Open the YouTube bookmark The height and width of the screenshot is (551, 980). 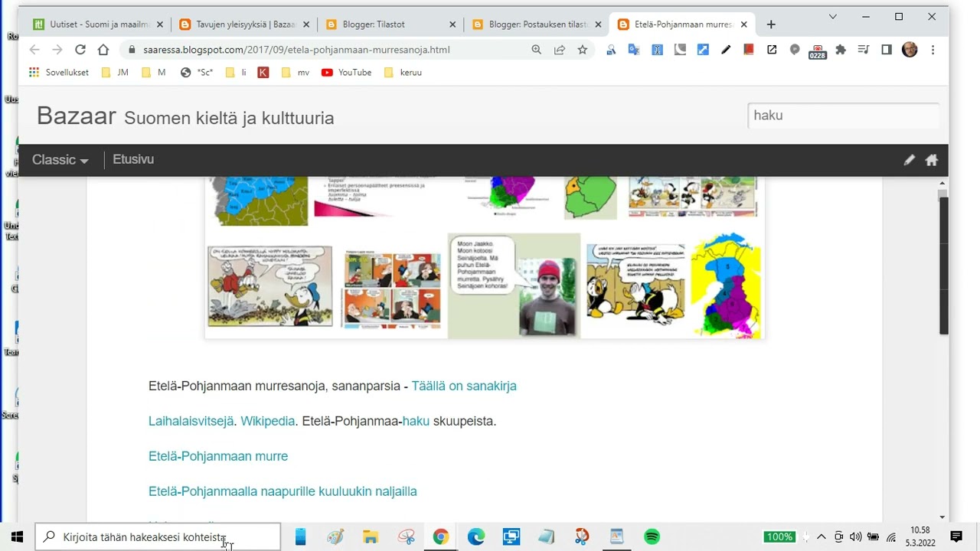(347, 73)
